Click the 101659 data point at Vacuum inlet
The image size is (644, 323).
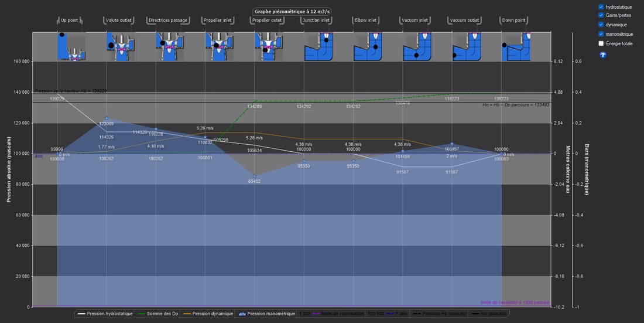tap(403, 151)
